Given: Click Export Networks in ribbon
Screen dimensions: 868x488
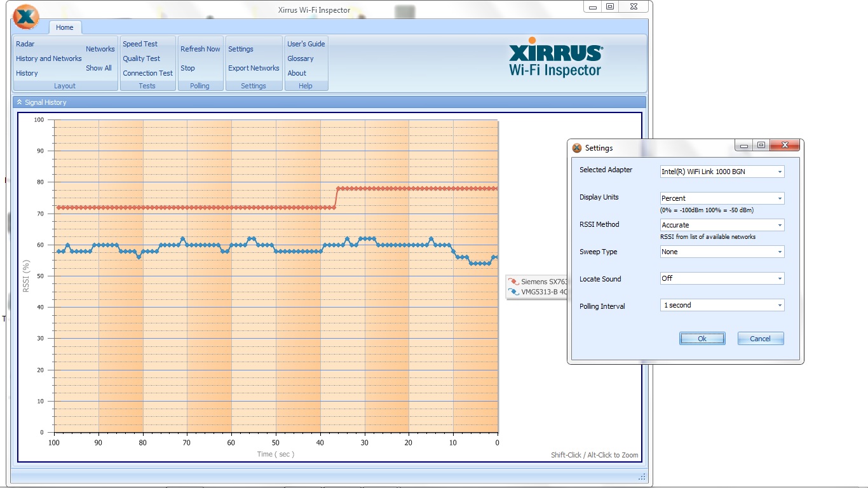Looking at the screenshot, I should point(254,68).
